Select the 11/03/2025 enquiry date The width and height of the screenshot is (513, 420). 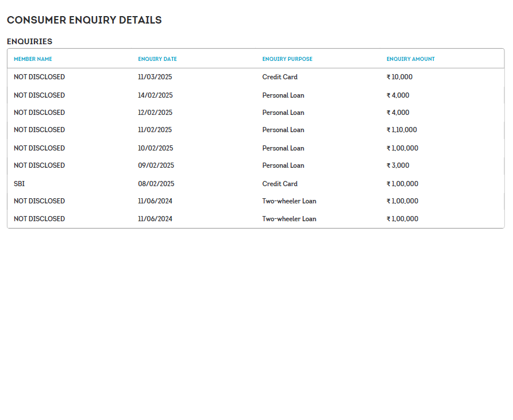[x=155, y=77]
